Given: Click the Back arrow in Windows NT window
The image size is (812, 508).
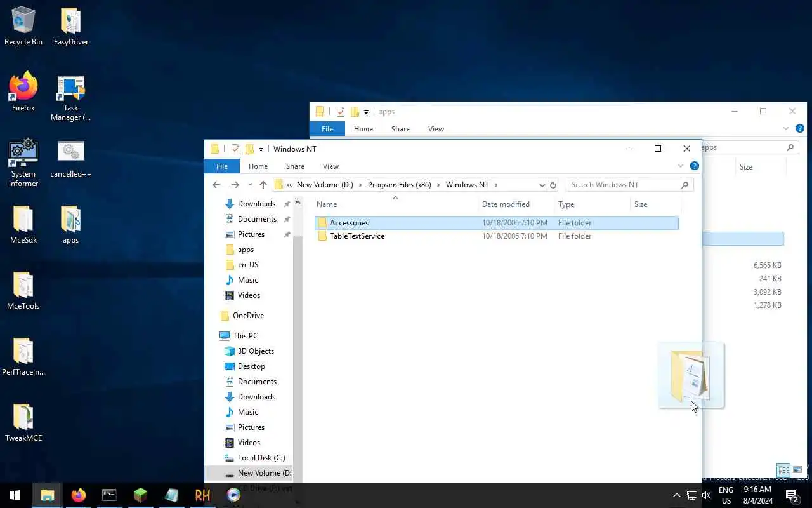Looking at the screenshot, I should 216,185.
